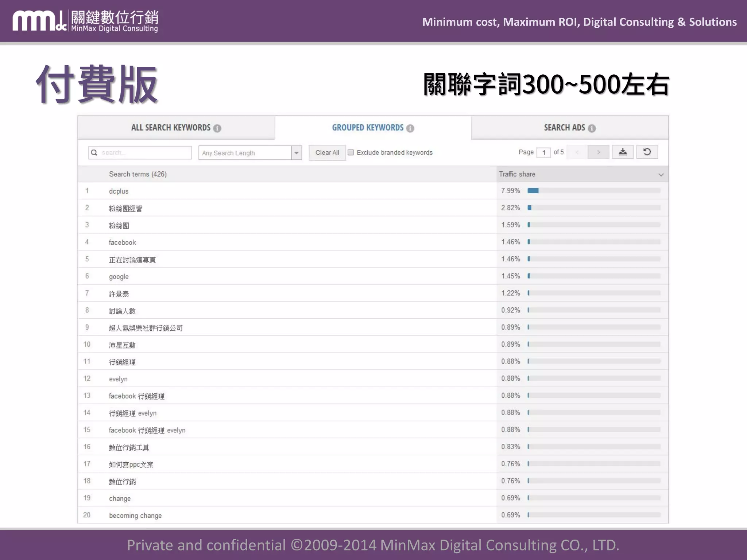
Task: Click info icon beside All Search Keywords
Action: [x=217, y=128]
